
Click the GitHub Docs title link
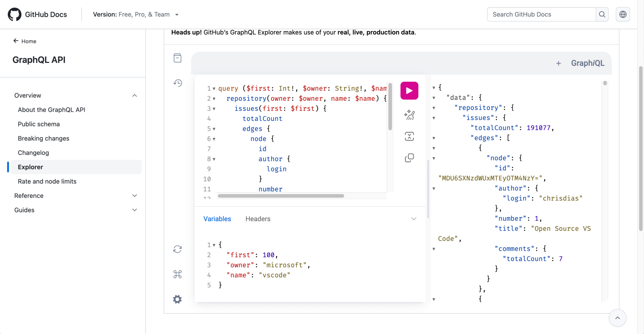pyautogui.click(x=46, y=14)
